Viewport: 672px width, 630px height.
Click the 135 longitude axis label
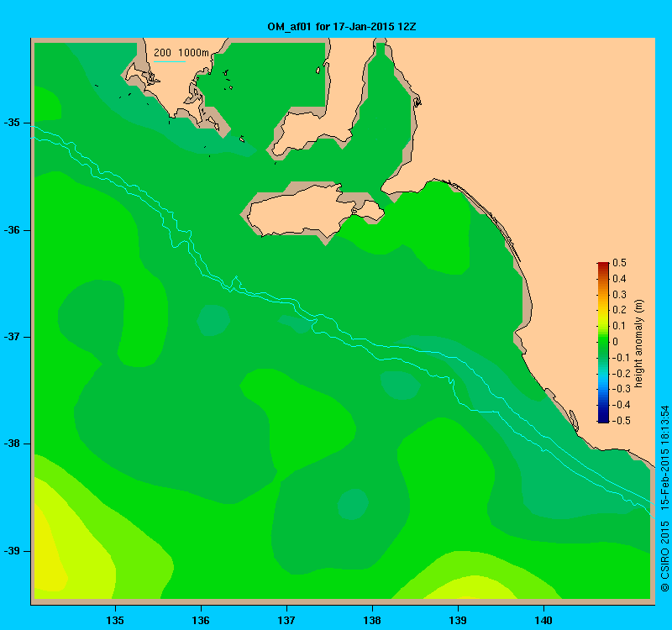(x=115, y=620)
